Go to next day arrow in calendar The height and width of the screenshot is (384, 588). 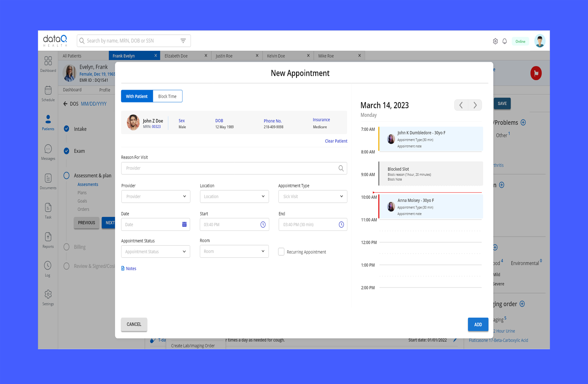(x=475, y=105)
